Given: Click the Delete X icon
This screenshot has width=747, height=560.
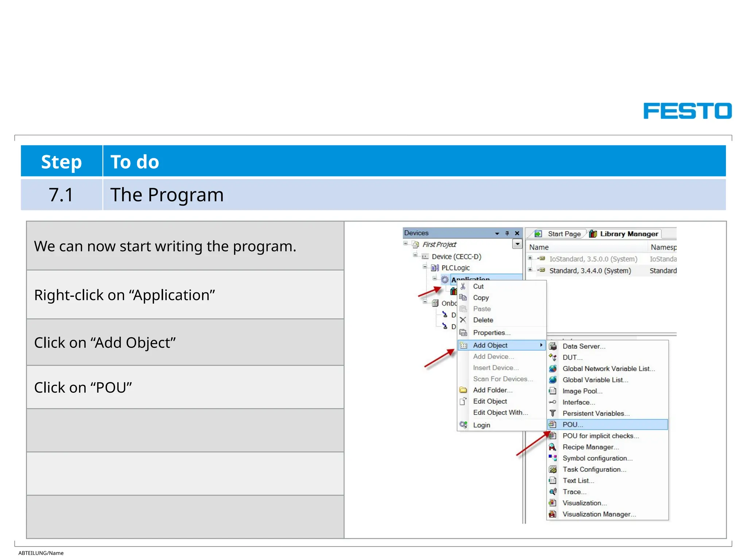Looking at the screenshot, I should pyautogui.click(x=463, y=320).
